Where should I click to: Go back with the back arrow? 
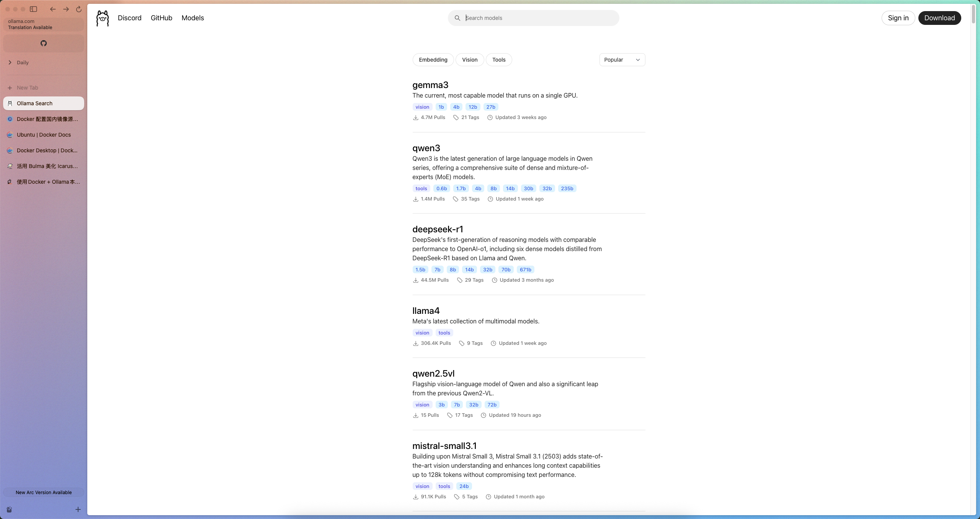click(53, 9)
